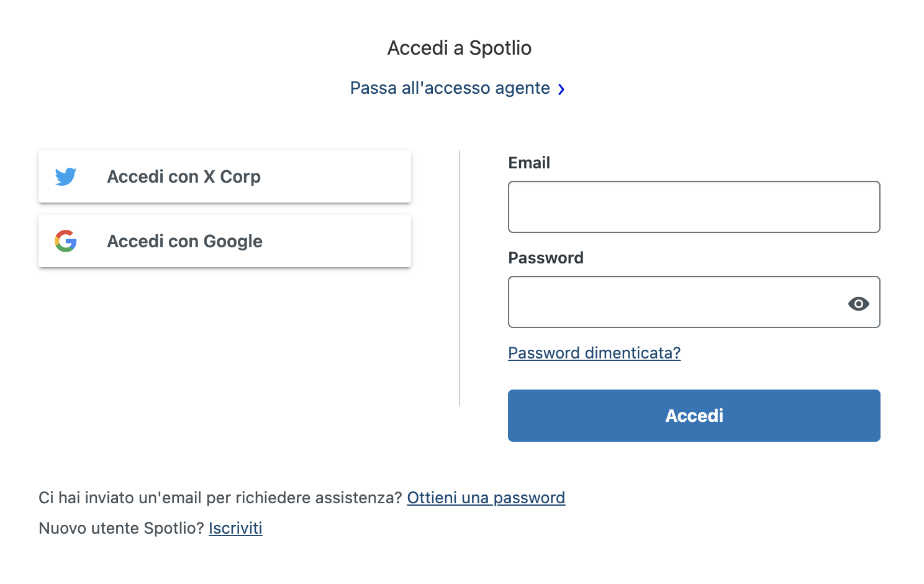Follow the Ottieni una password link
This screenshot has width=924, height=584.
tap(486, 498)
